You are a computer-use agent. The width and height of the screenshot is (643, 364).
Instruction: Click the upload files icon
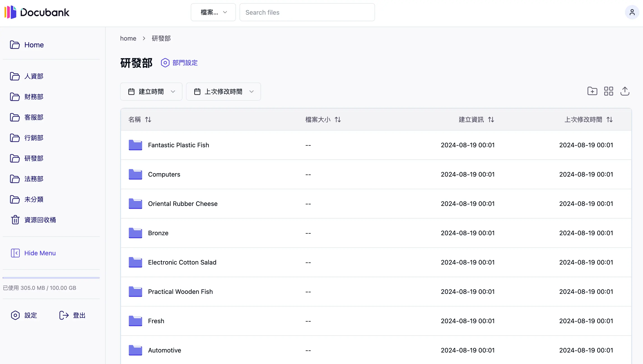[x=625, y=91]
